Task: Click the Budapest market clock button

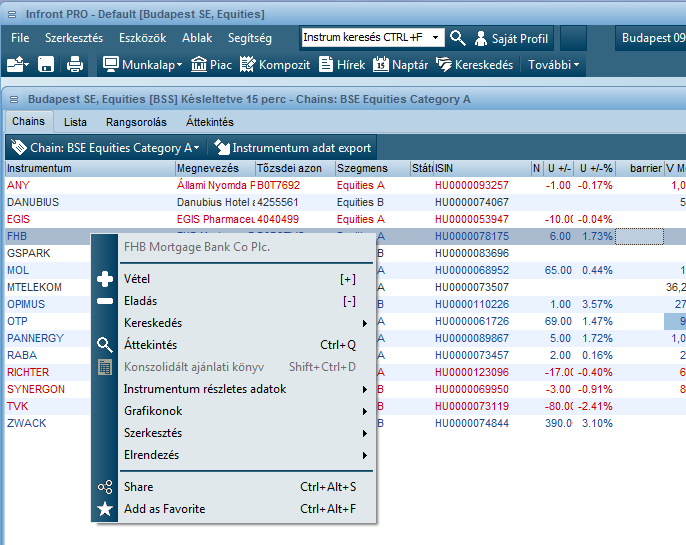Action: pyautogui.click(x=651, y=38)
